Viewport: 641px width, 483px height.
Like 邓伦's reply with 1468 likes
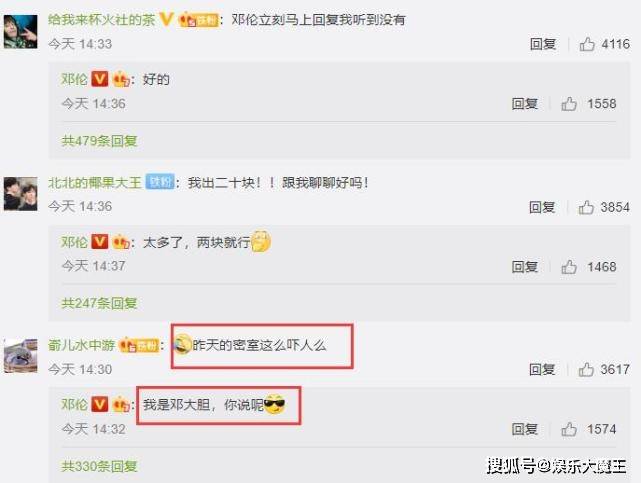click(x=569, y=267)
